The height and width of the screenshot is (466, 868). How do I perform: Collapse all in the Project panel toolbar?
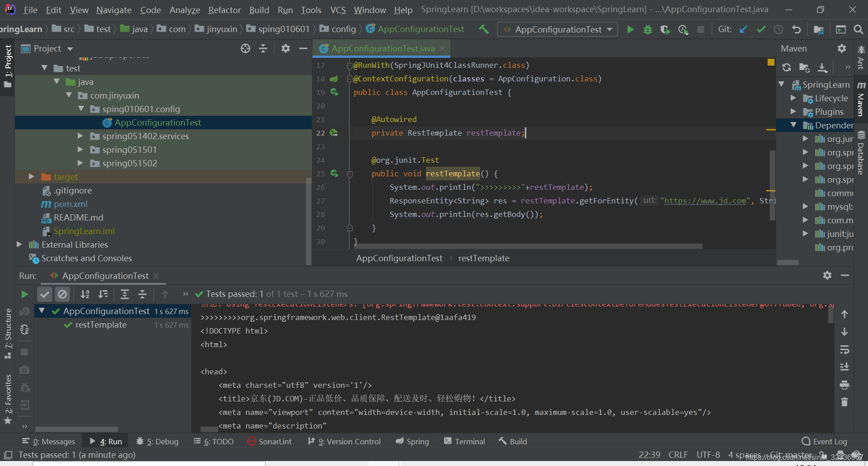pyautogui.click(x=263, y=48)
